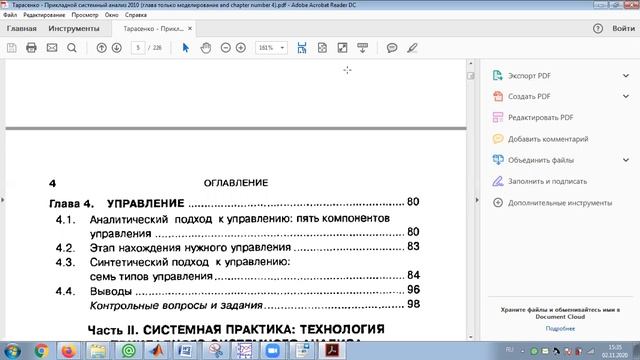Click Fit one full page icon
This screenshot has height=360, width=640.
[322, 48]
